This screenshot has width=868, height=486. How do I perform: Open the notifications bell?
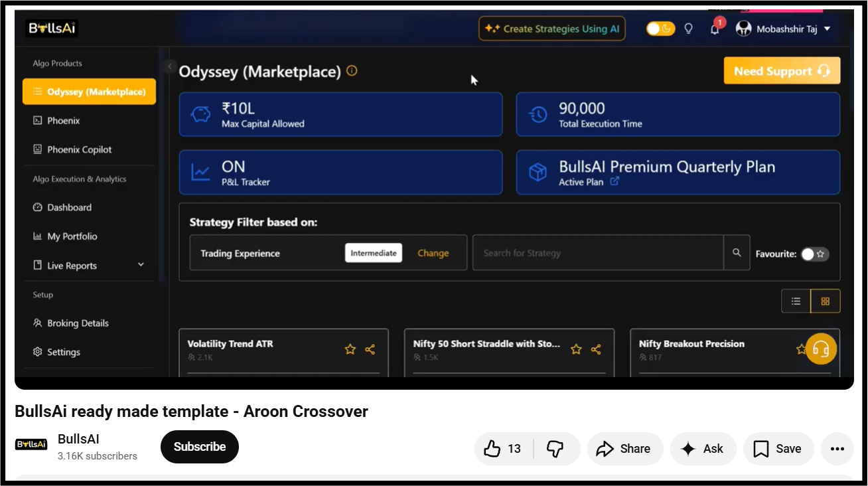click(715, 29)
